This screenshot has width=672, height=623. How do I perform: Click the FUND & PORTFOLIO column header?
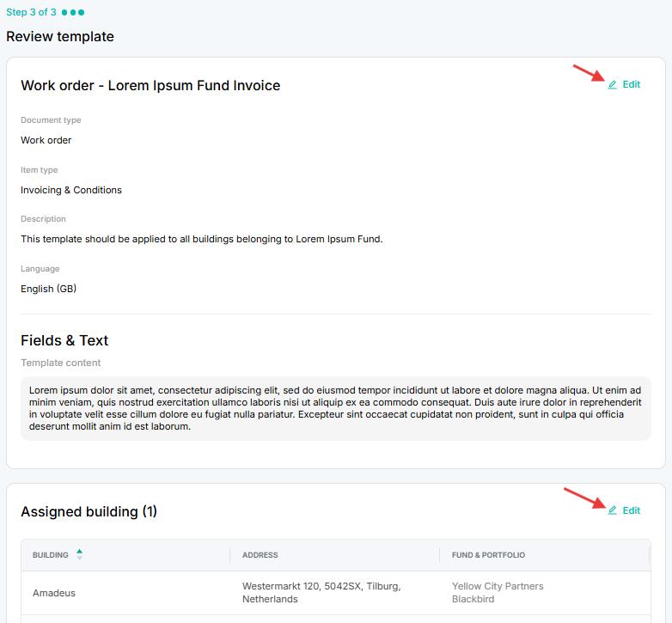coord(488,555)
